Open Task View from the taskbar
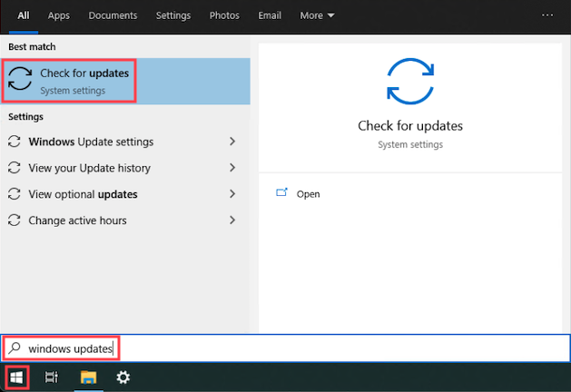 click(x=52, y=377)
